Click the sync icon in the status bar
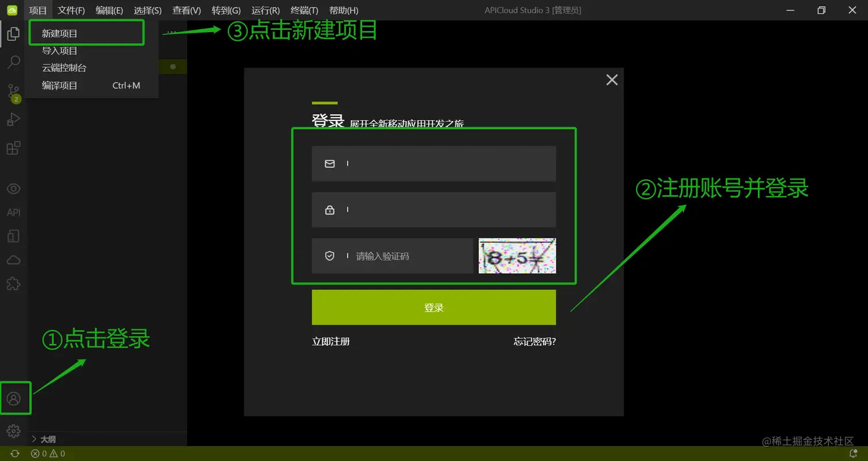The width and height of the screenshot is (868, 461). pos(15,454)
